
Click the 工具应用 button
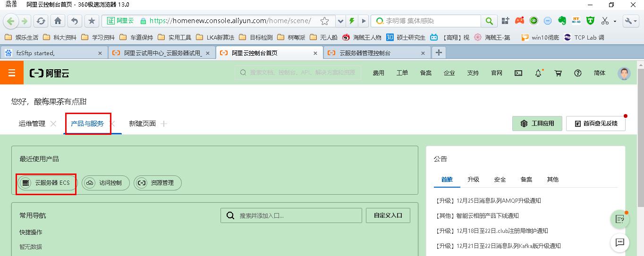coord(537,124)
